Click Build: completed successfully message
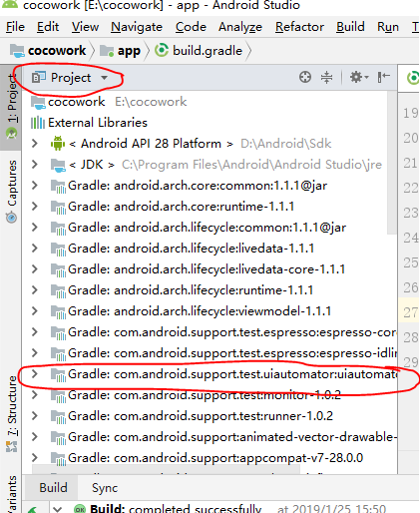This screenshot has height=513, width=420. (176, 509)
